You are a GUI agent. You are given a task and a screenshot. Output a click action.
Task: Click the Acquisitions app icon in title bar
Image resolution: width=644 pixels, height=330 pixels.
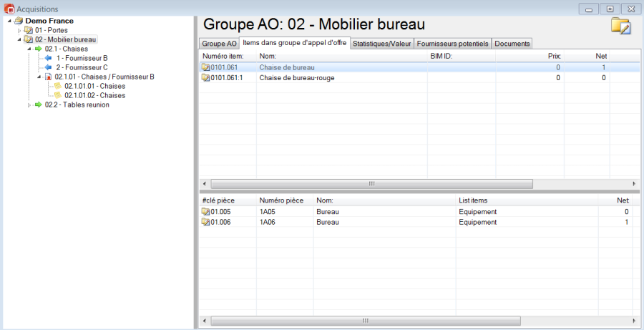(x=9, y=9)
